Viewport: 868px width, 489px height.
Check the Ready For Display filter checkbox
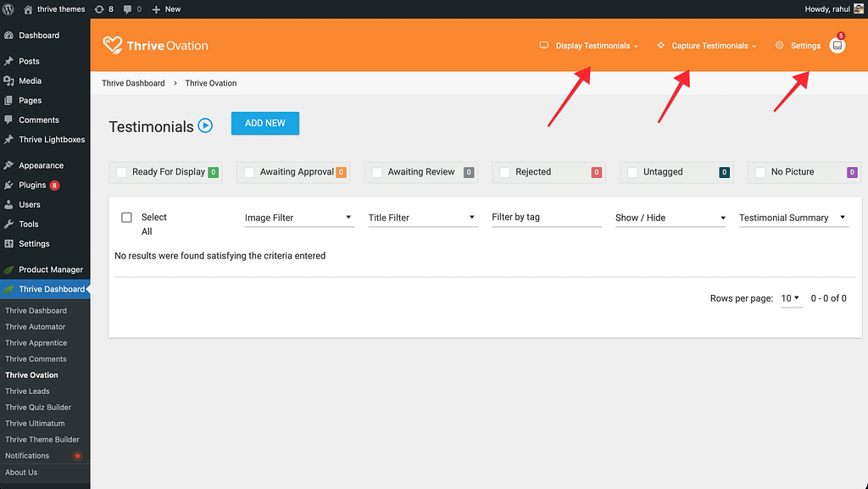point(121,172)
